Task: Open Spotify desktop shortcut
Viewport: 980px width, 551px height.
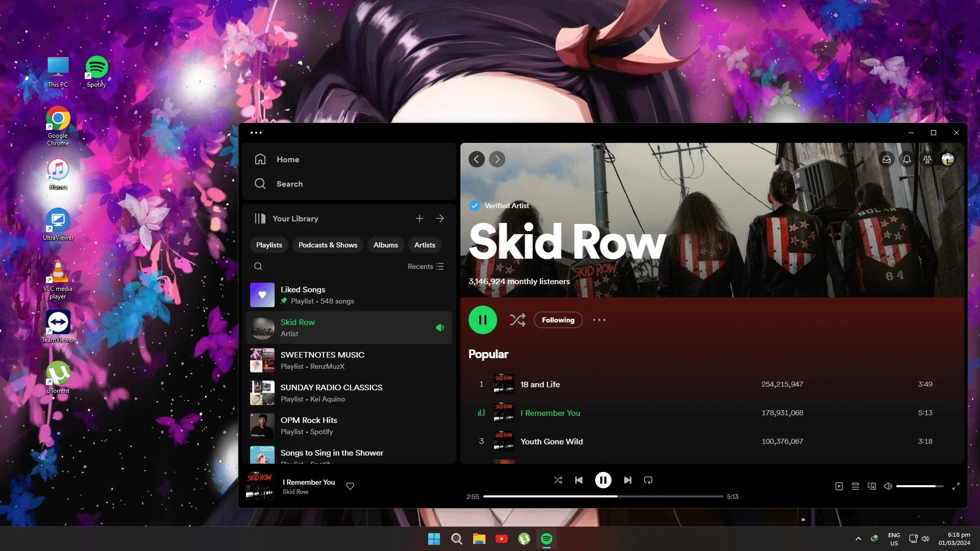Action: pyautogui.click(x=96, y=71)
